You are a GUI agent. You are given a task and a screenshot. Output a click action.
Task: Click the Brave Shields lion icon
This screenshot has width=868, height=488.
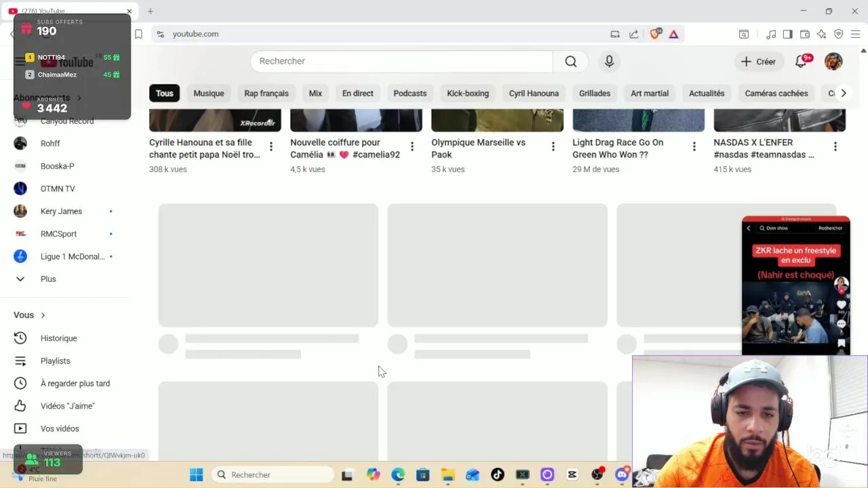pos(655,34)
